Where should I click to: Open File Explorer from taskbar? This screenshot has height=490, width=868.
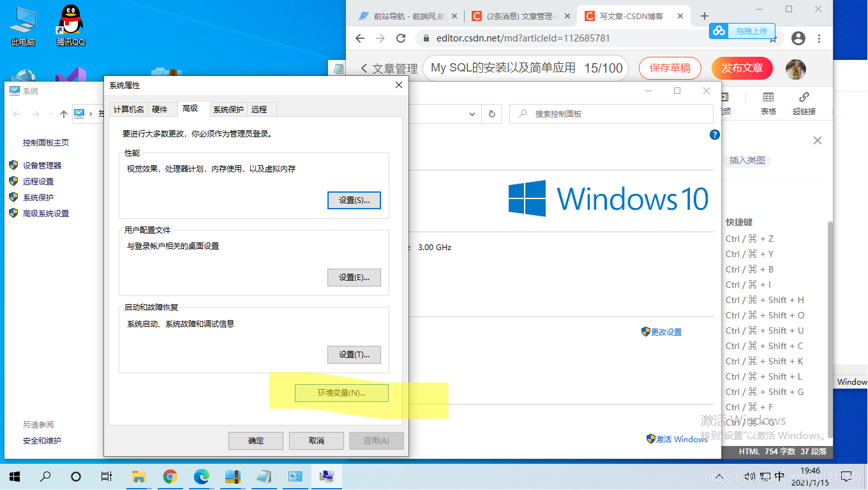[138, 477]
